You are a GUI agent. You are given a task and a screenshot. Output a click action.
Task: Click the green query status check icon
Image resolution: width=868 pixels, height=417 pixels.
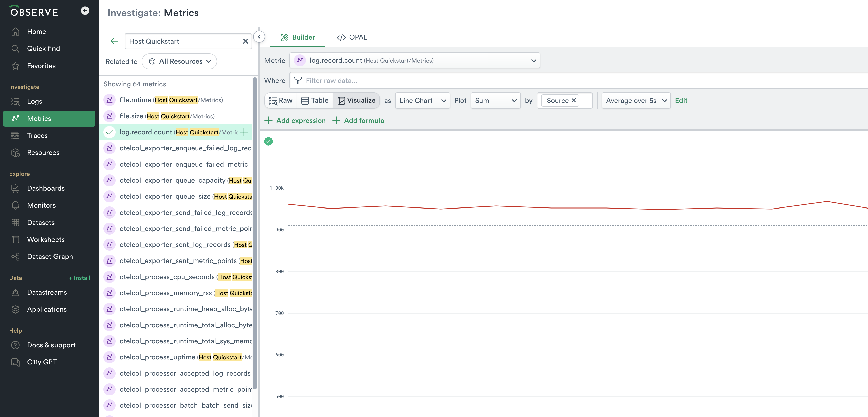268,141
